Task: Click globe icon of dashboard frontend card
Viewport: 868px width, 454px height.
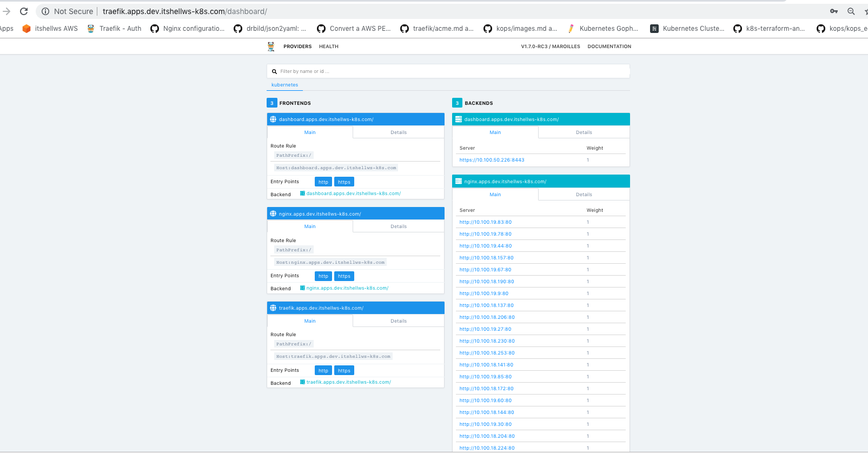Action: (273, 119)
